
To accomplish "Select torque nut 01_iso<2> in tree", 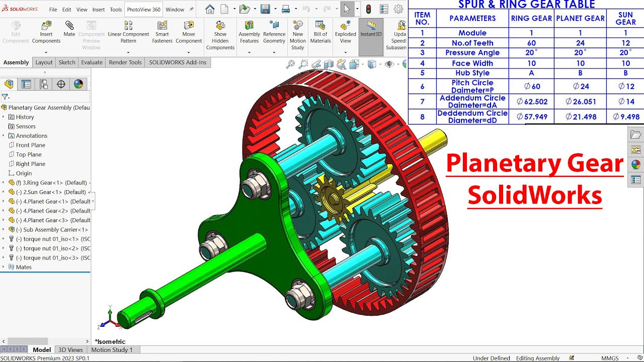I will [x=49, y=248].
